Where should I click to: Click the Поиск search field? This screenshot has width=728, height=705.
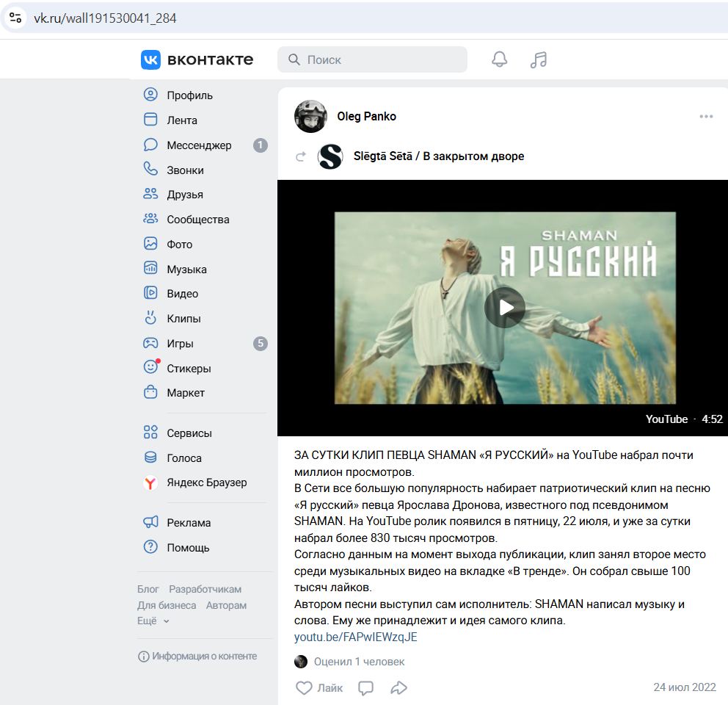(372, 59)
